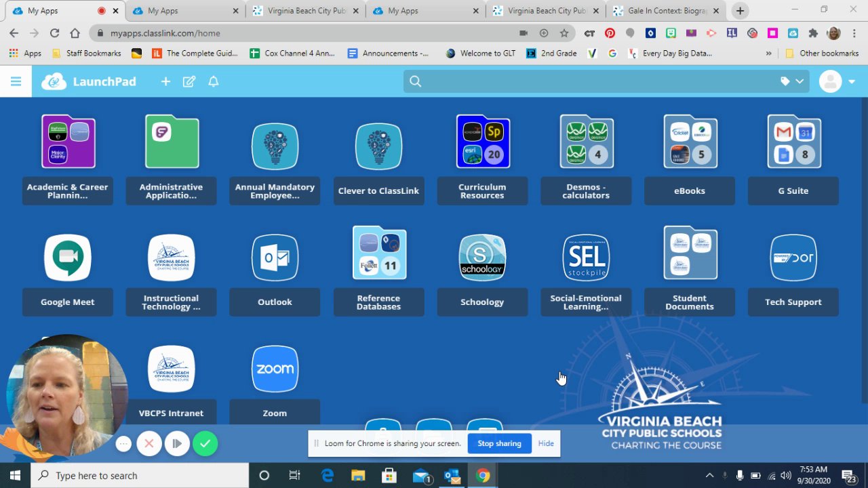Open the Welcome to GLT bookmark

480,54
